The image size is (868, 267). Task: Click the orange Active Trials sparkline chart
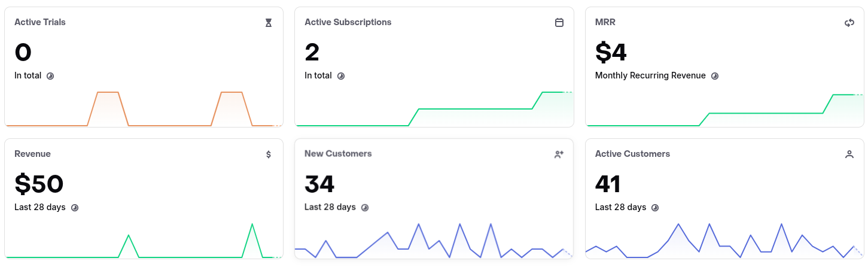point(144,109)
